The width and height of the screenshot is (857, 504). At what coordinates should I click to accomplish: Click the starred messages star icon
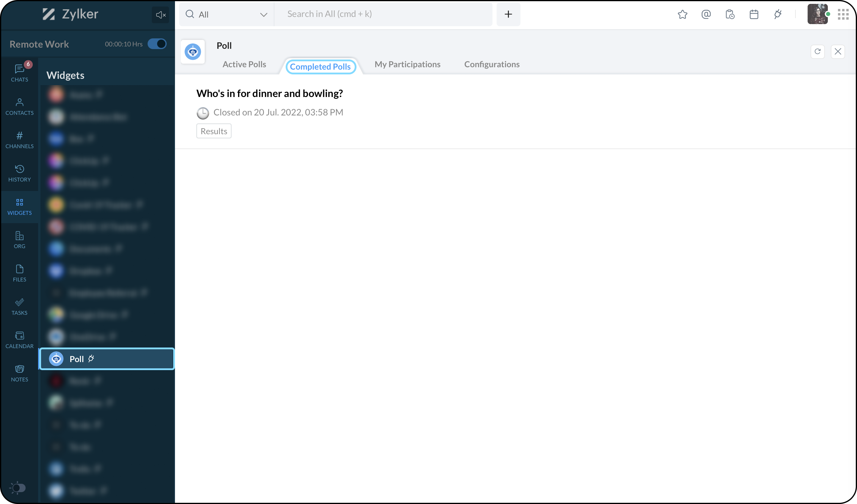pos(682,14)
